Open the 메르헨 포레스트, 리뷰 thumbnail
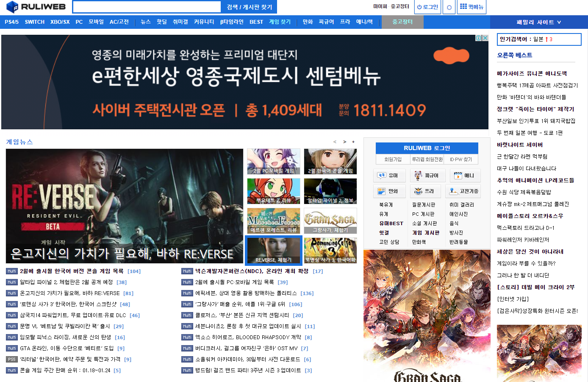 pyautogui.click(x=274, y=221)
